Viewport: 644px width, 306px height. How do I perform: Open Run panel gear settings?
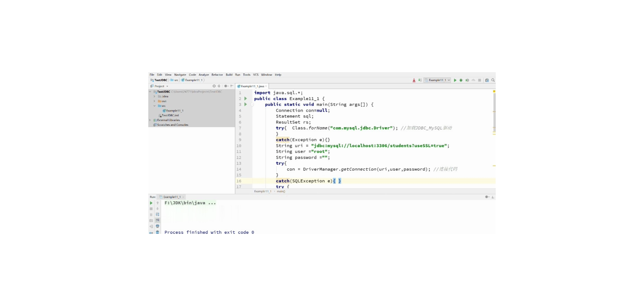coord(487,197)
